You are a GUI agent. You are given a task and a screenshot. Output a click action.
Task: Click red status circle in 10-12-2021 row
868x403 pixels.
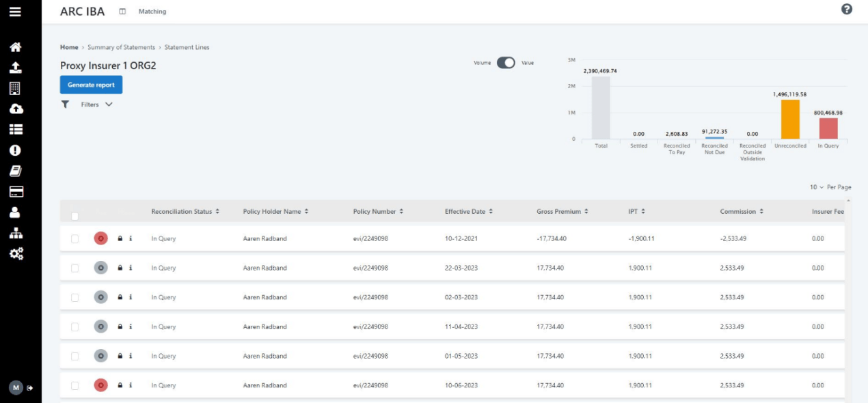coord(100,238)
